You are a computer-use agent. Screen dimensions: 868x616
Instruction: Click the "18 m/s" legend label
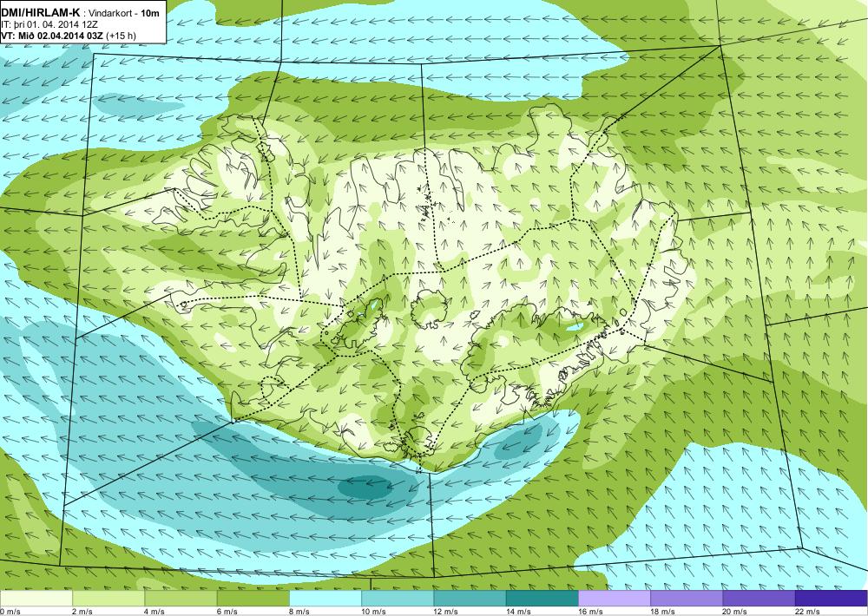click(x=662, y=611)
